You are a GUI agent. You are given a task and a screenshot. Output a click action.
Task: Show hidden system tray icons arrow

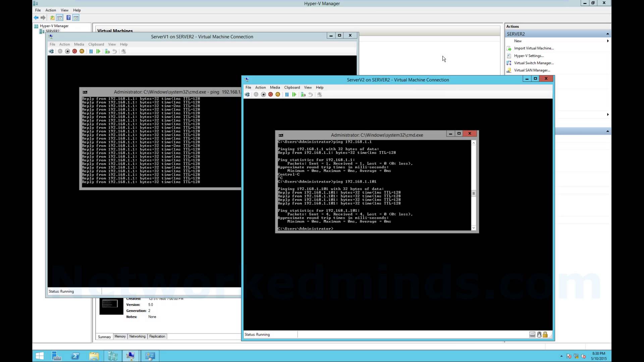pos(561,356)
